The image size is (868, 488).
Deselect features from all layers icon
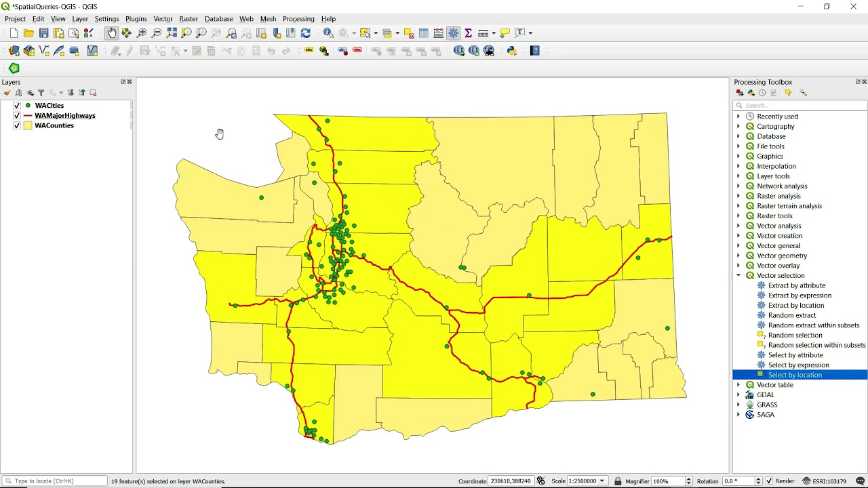tap(409, 33)
